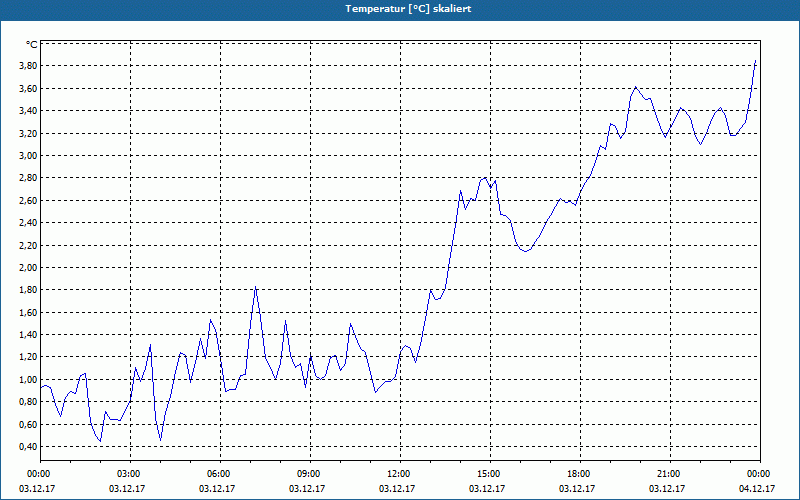Click the 1,20 y-axis value
Viewport: 800px width, 500px height.
coord(28,357)
